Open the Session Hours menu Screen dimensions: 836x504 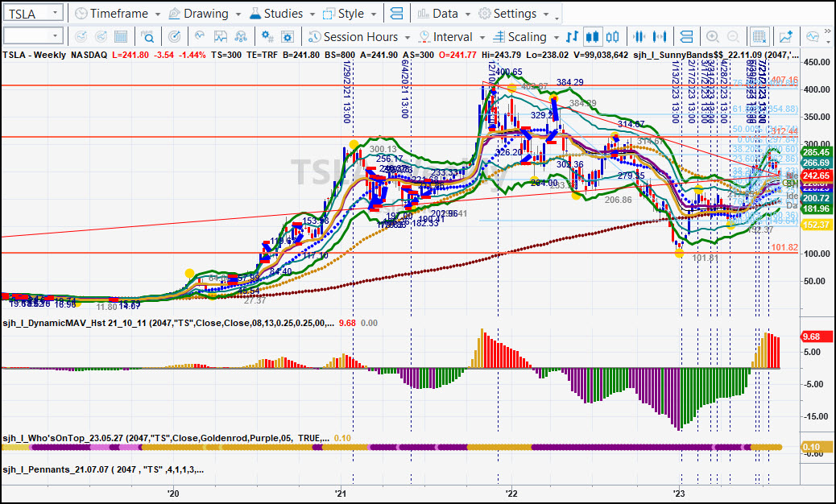359,37
